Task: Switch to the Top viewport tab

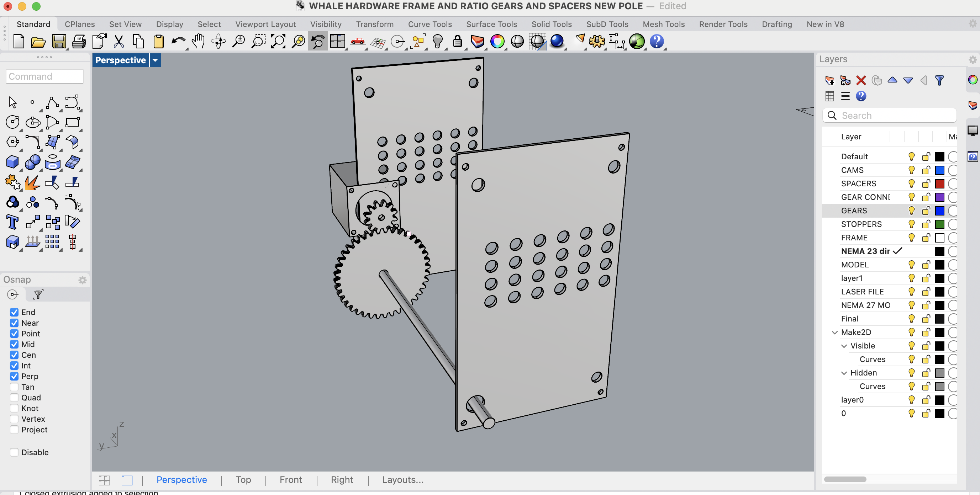Action: (243, 479)
